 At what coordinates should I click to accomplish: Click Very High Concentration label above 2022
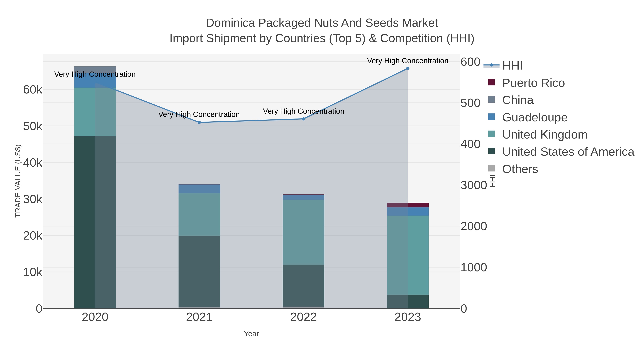(304, 111)
